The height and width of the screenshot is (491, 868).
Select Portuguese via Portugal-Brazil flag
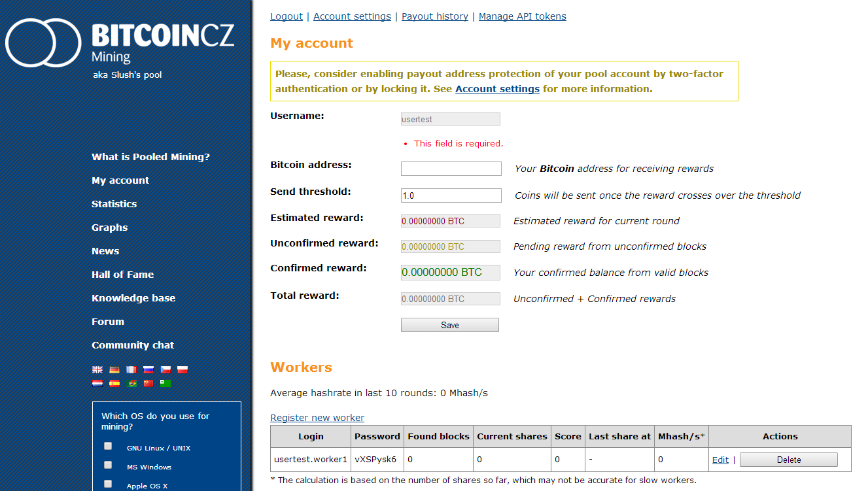pos(131,383)
